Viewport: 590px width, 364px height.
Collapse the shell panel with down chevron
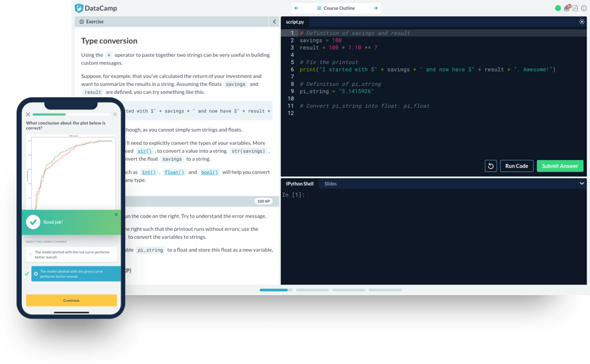[581, 183]
